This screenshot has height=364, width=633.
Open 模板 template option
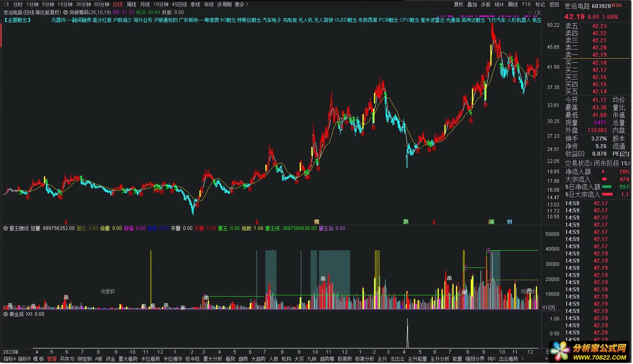tap(38, 359)
